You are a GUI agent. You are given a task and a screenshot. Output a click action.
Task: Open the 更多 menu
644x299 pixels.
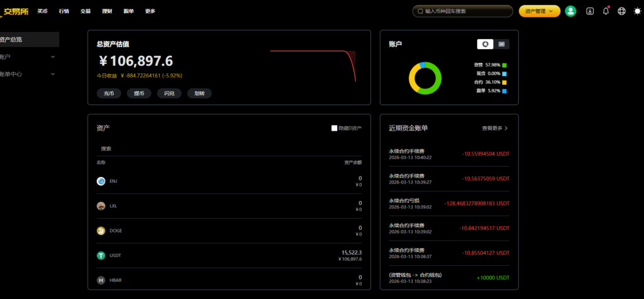[x=150, y=11]
